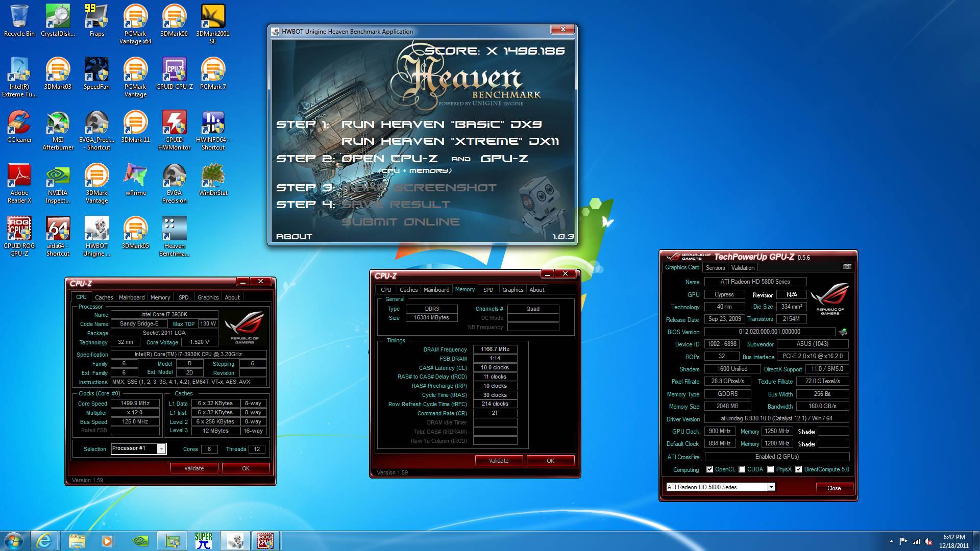Viewport: 980px width, 551px height.
Task: Open wPrime desktop icon
Action: pos(135,180)
